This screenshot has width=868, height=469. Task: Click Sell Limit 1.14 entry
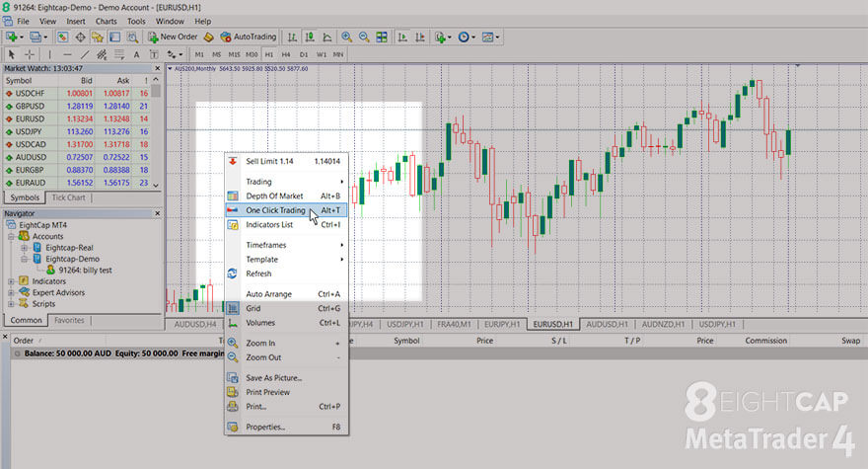287,161
